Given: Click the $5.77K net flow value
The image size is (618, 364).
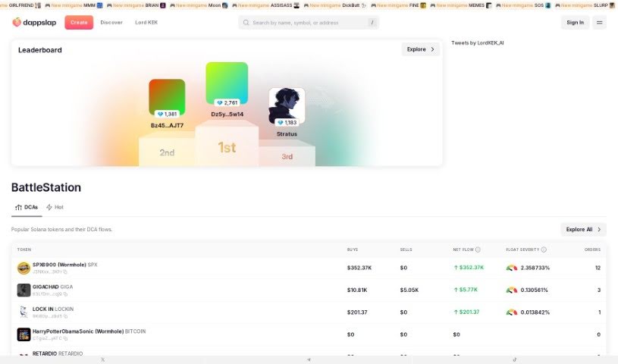Looking at the screenshot, I should [x=466, y=290].
